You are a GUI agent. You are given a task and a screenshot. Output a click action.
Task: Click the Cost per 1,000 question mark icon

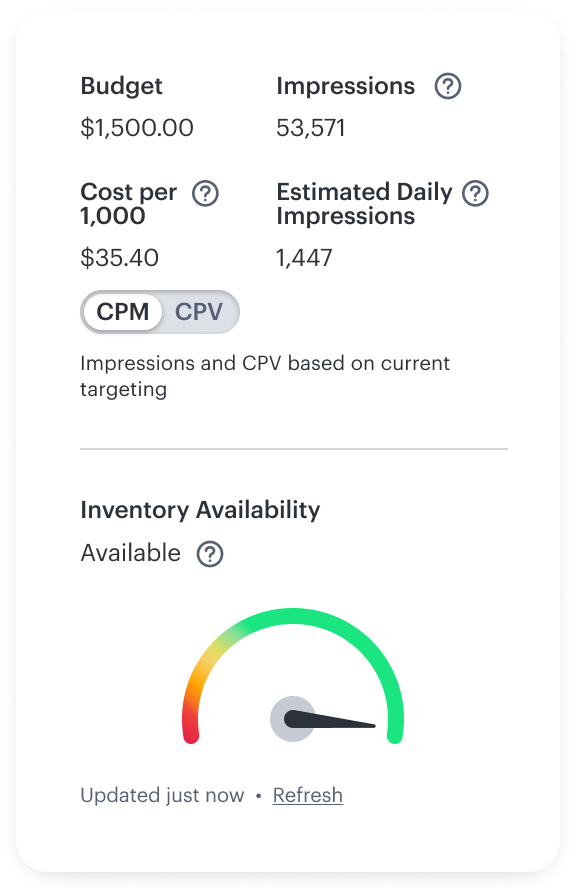tap(206, 194)
